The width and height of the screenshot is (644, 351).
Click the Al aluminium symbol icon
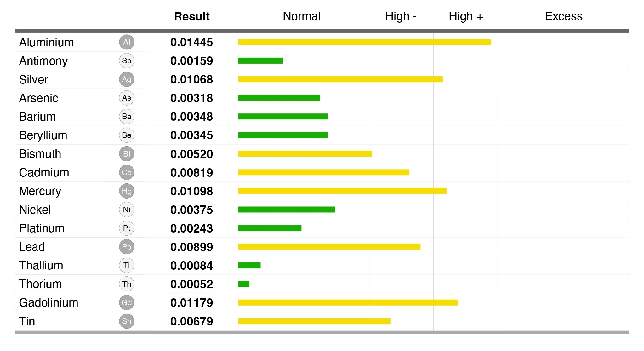pos(127,42)
